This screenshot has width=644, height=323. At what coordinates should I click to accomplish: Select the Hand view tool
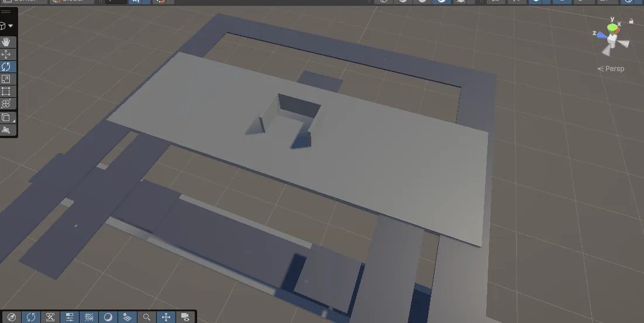[6, 42]
